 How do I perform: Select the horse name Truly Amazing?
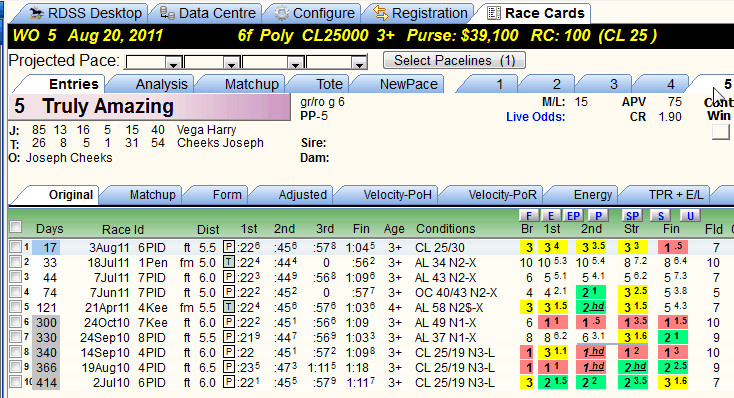108,106
